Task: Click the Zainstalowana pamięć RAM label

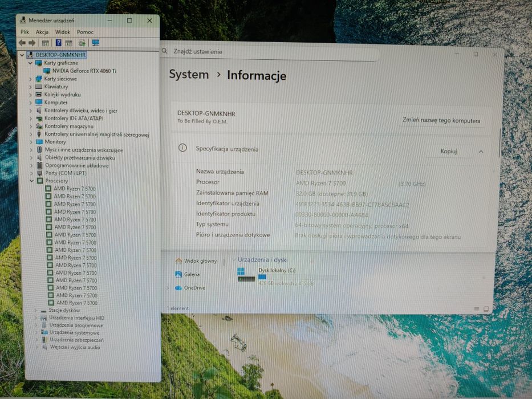Action: 232,193
